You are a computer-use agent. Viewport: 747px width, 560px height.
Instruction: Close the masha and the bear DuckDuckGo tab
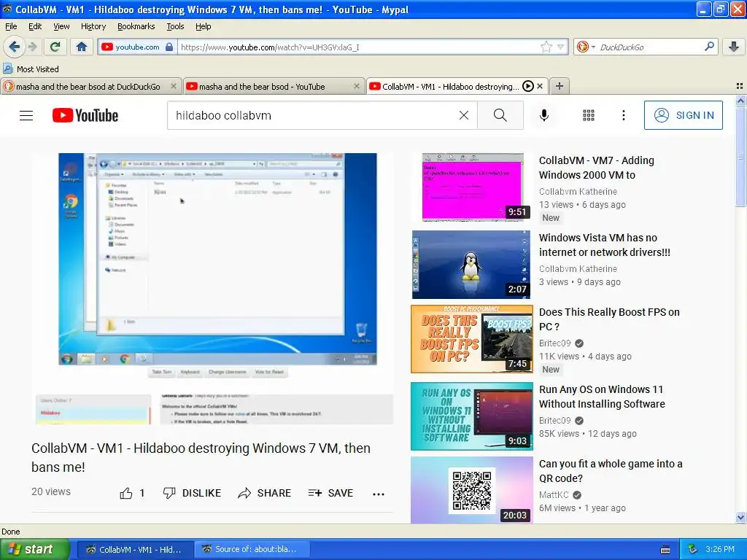[174, 86]
